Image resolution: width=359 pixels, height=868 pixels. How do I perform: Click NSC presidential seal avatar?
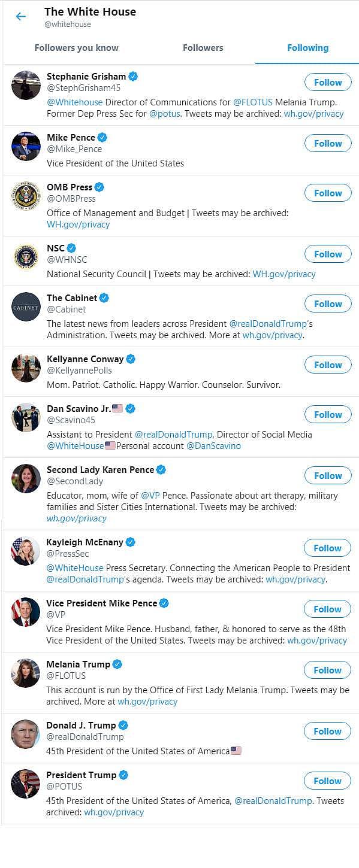[x=26, y=257]
